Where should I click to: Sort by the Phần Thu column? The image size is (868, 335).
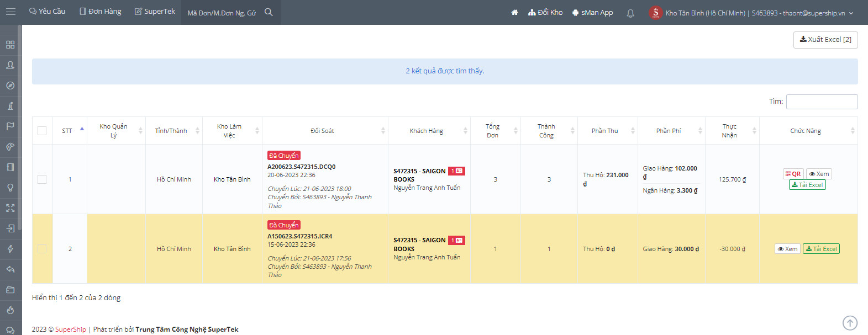click(608, 131)
